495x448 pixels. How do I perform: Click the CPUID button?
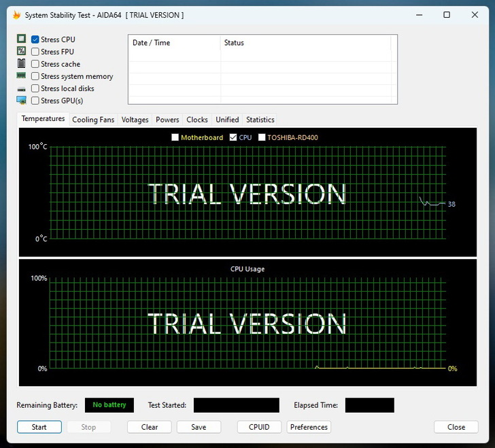coord(259,427)
